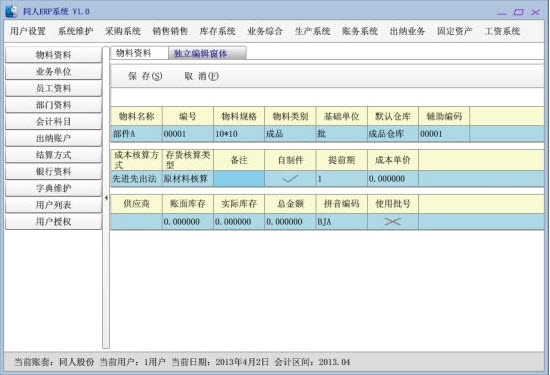The image size is (550, 375).
Task: Open 字典维护 from the sidebar
Action: coord(53,188)
